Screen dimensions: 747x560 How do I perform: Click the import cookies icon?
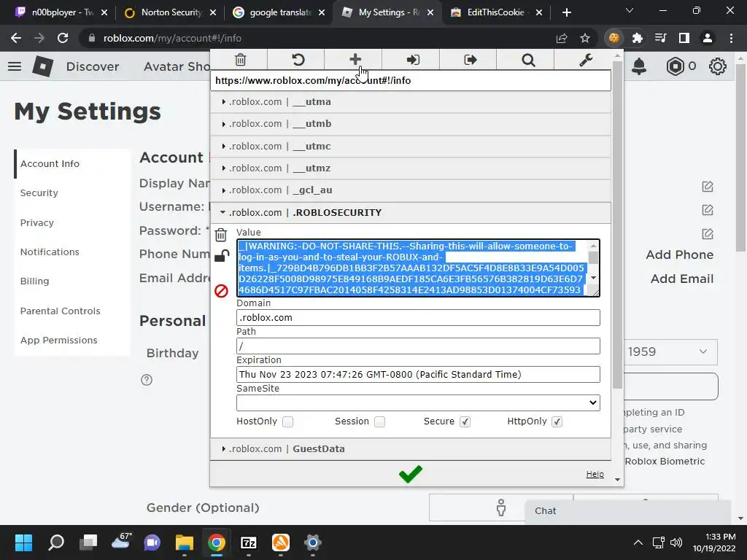click(x=413, y=60)
